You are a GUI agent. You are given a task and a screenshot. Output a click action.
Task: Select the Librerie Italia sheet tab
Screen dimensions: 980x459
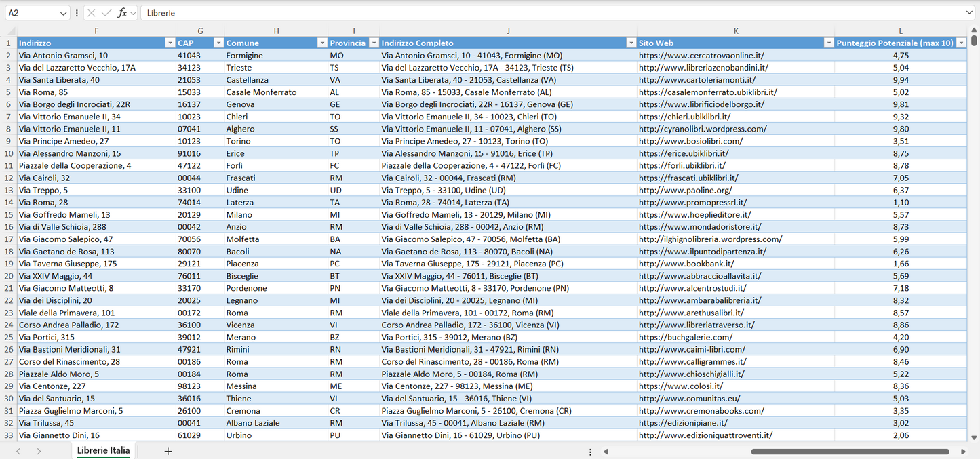[103, 450]
